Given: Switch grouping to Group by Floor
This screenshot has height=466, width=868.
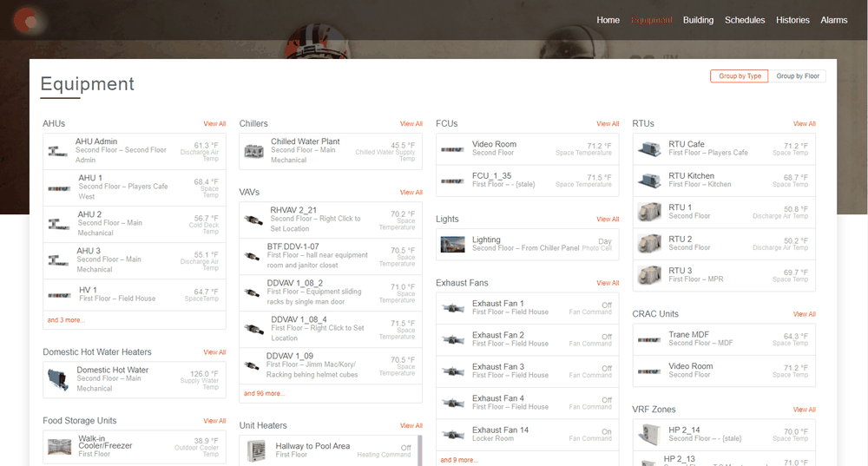Looking at the screenshot, I should click(x=797, y=75).
